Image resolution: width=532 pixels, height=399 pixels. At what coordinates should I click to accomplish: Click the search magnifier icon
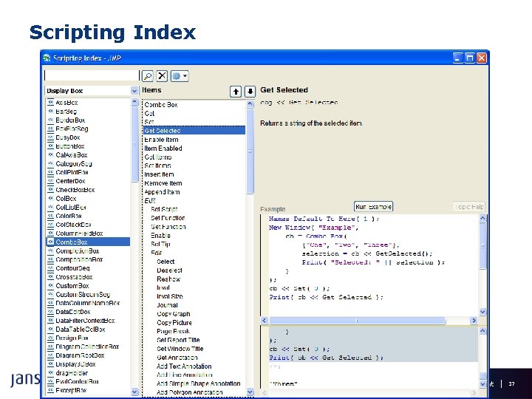pyautogui.click(x=148, y=75)
